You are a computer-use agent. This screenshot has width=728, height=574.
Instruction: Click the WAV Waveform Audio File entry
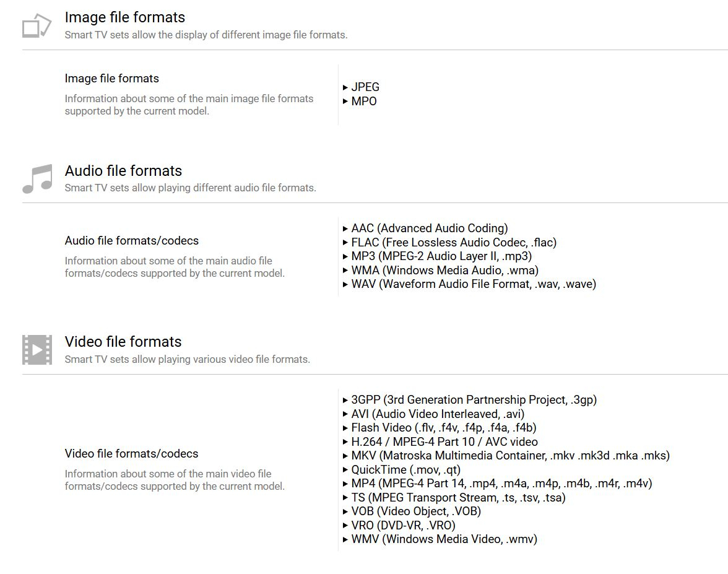pyautogui.click(x=474, y=284)
